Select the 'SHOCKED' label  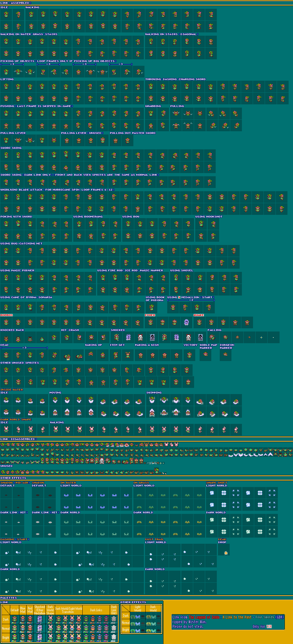pos(118,330)
